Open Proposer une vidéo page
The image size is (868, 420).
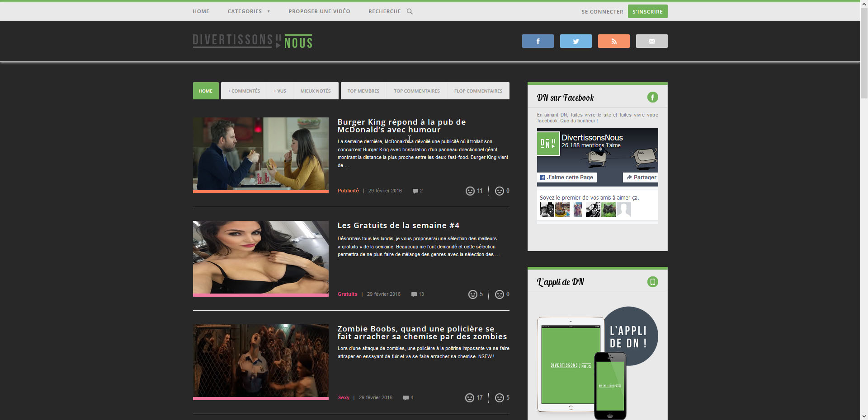pos(319,11)
